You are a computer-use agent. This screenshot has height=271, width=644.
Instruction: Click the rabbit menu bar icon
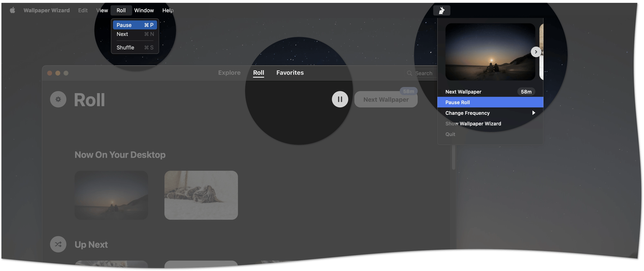tap(442, 10)
